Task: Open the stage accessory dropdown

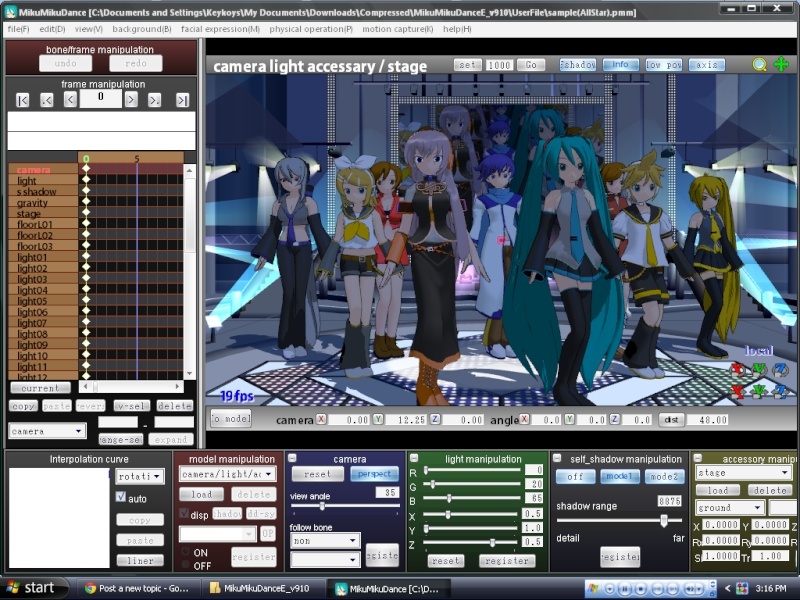Action: pos(743,472)
